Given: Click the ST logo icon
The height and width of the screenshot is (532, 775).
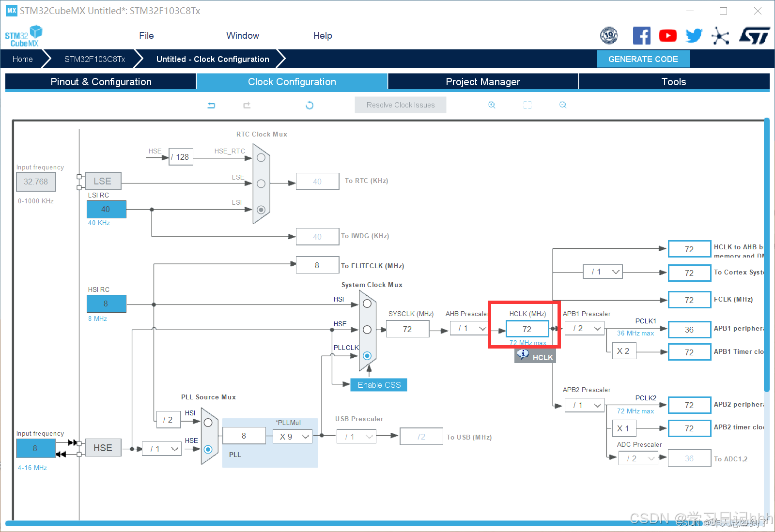Looking at the screenshot, I should click(x=755, y=36).
